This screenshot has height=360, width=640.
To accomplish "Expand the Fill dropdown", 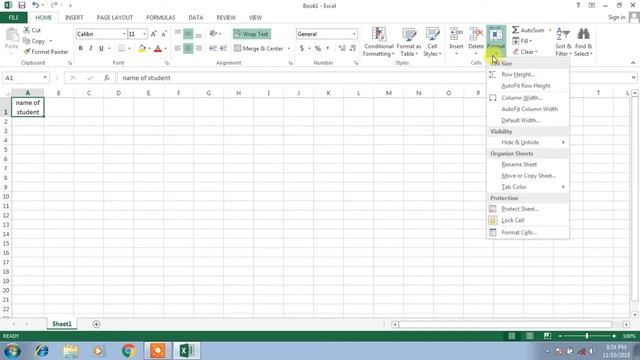I will point(530,41).
